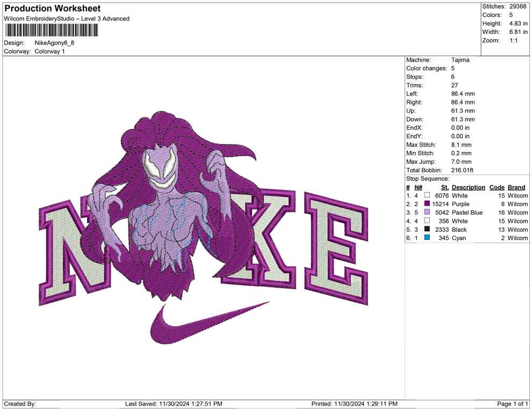Screen dimensions: 532x409
Task: Click the zoom value '1:1'
Action: coord(513,40)
